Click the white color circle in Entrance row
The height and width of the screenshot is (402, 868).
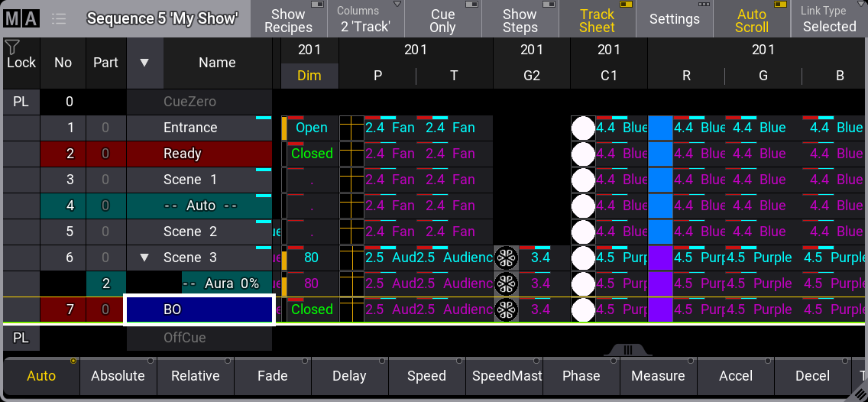[x=583, y=128]
